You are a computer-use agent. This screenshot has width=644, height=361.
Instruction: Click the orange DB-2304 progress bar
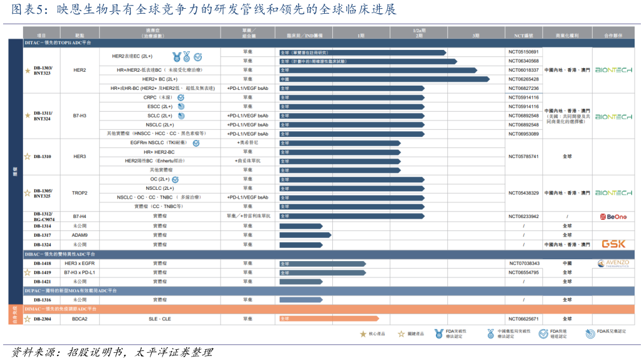point(329,319)
